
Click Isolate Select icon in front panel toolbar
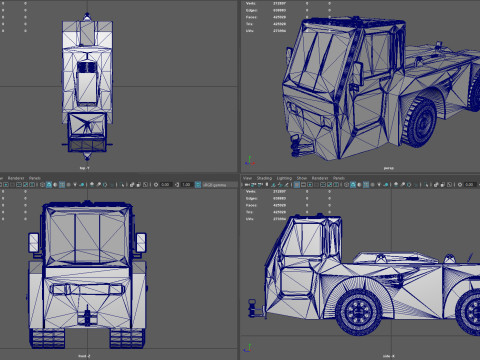[x=122, y=185]
